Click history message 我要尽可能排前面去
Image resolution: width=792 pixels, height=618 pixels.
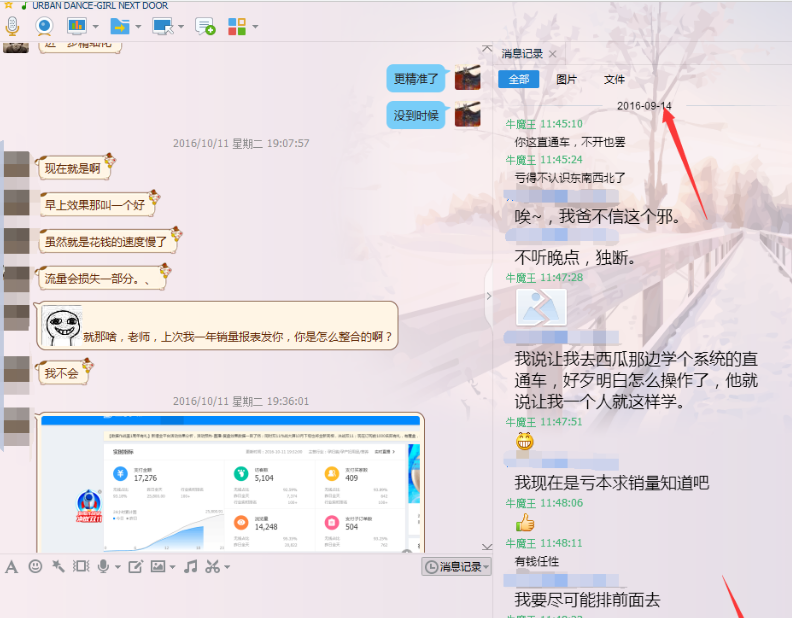(587, 600)
